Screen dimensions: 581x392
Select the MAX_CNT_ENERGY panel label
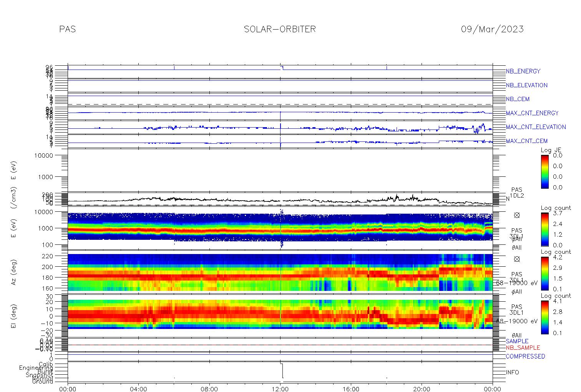point(532,113)
